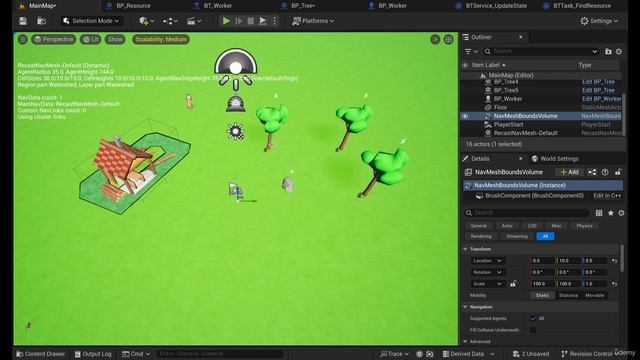This screenshot has height=360, width=640.
Task: Click the Blueprint/add script icon next to Add
Action: pyautogui.click(x=592, y=172)
